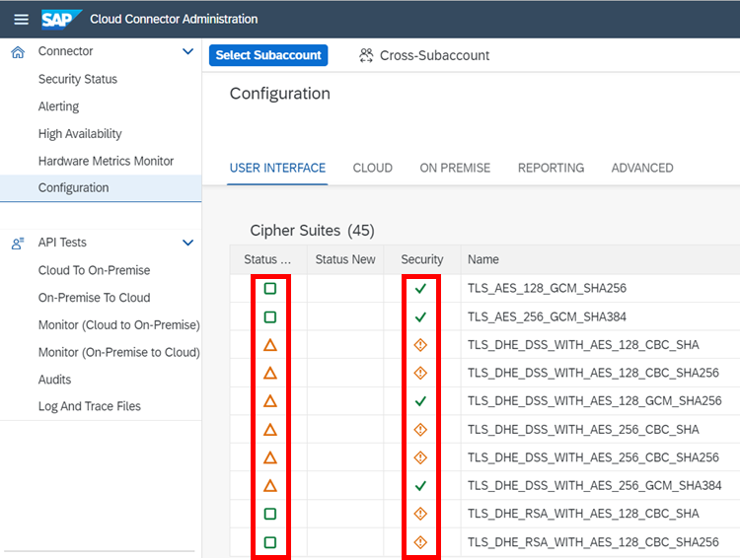
Task: Select cipher name TLS_DHE_DSS_WITH_AES_256_CBC_SHA256
Action: click(593, 457)
